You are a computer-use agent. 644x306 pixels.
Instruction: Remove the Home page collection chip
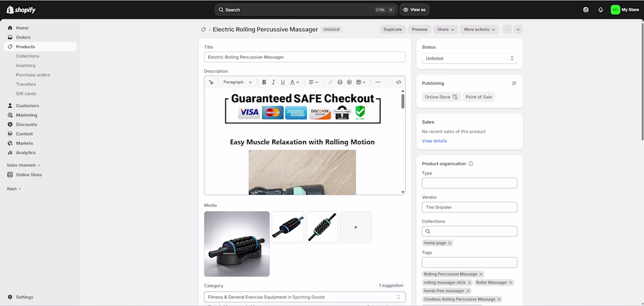pyautogui.click(x=450, y=243)
